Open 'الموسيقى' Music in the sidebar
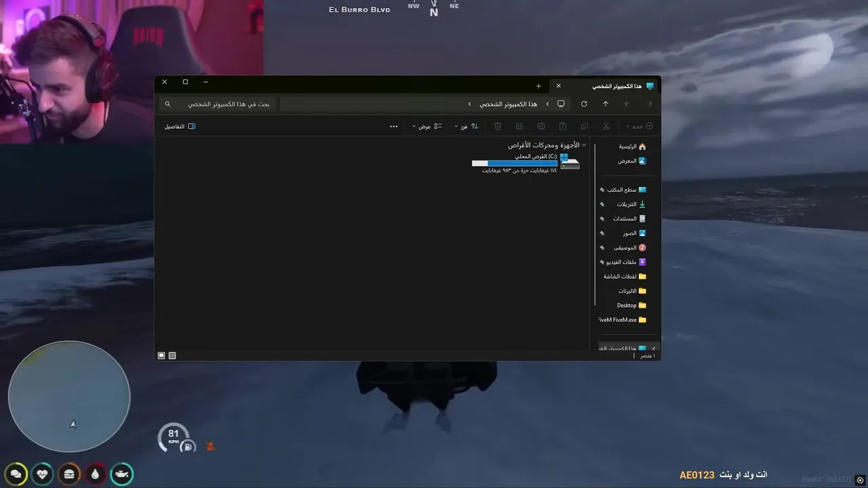This screenshot has height=488, width=868. (x=630, y=247)
